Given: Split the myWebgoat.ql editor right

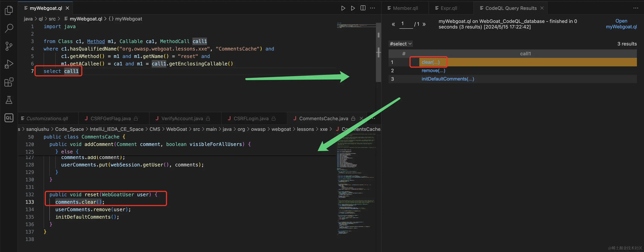Looking at the screenshot, I should coord(363,8).
